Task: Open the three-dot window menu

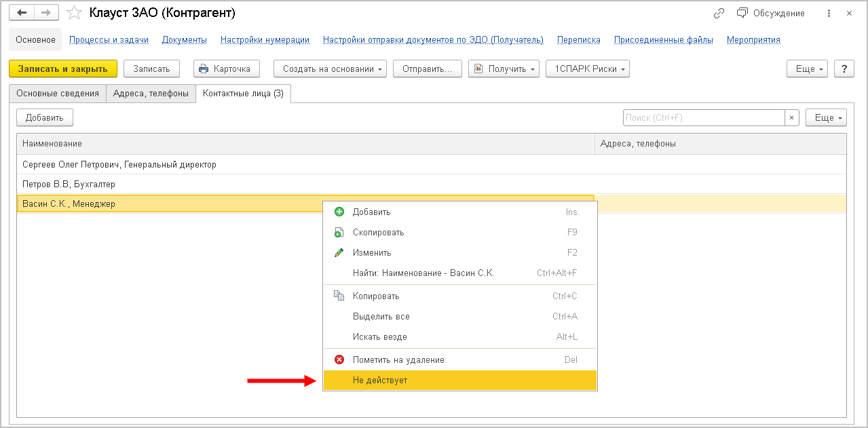Action: [829, 14]
